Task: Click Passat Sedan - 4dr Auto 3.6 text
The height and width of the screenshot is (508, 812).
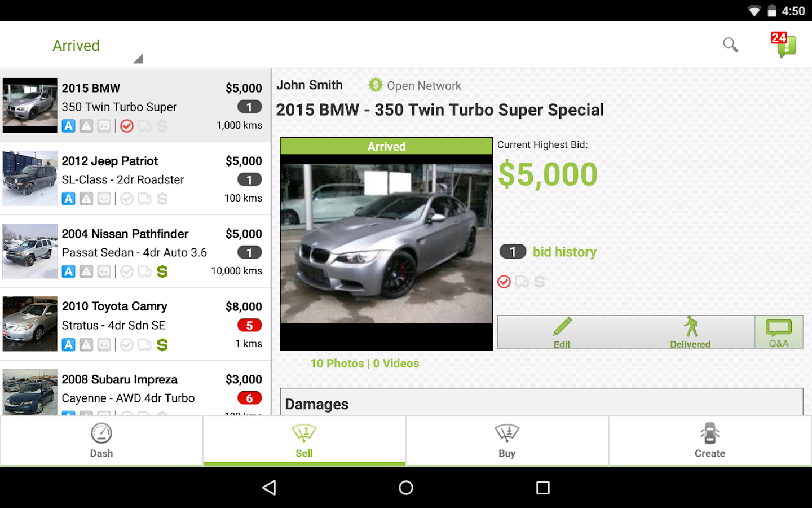Action: 134,252
